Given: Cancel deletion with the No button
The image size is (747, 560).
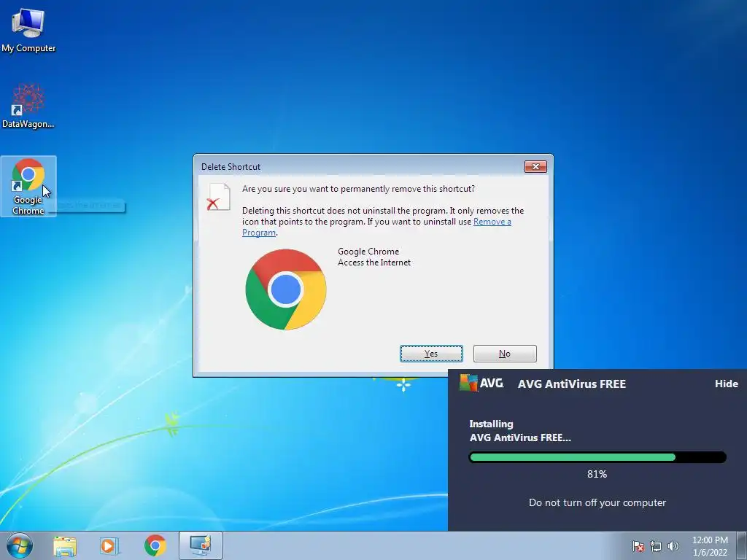Looking at the screenshot, I should (505, 354).
